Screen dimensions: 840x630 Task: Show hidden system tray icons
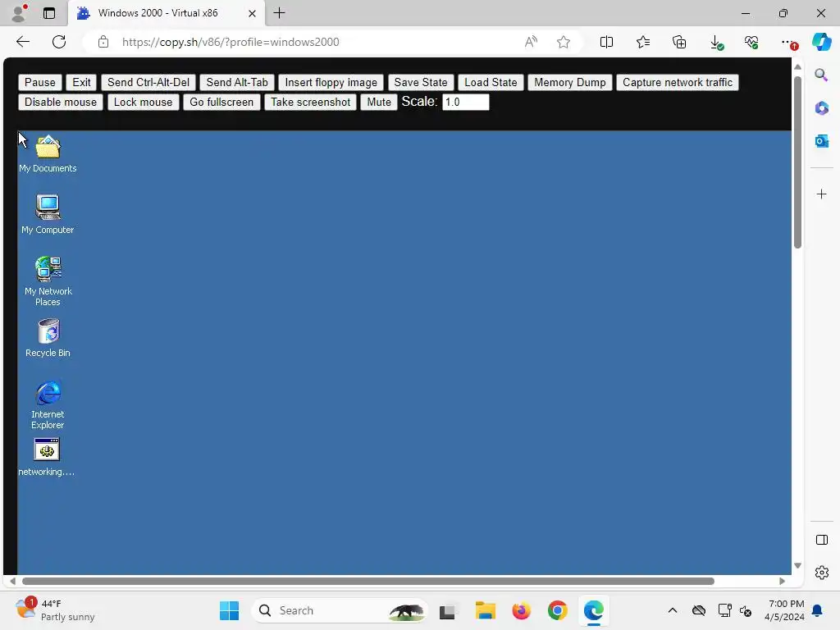point(673,610)
